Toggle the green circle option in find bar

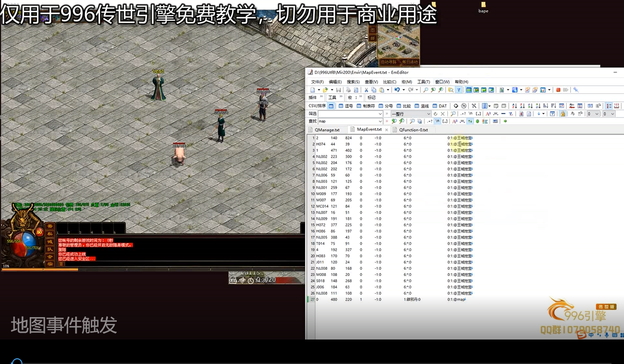pos(477,121)
